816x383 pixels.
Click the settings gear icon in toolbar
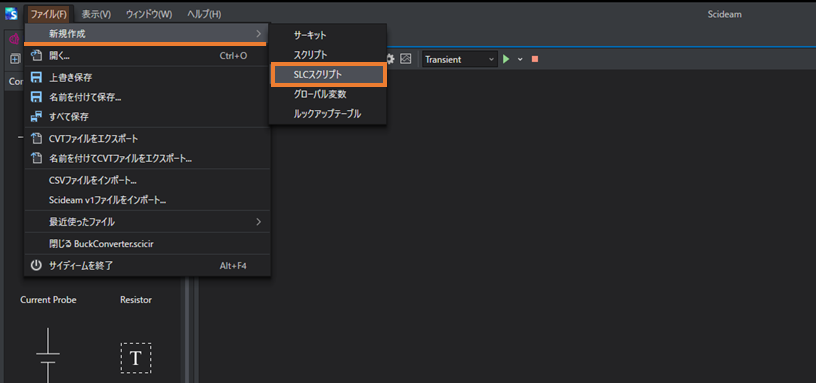click(x=390, y=59)
